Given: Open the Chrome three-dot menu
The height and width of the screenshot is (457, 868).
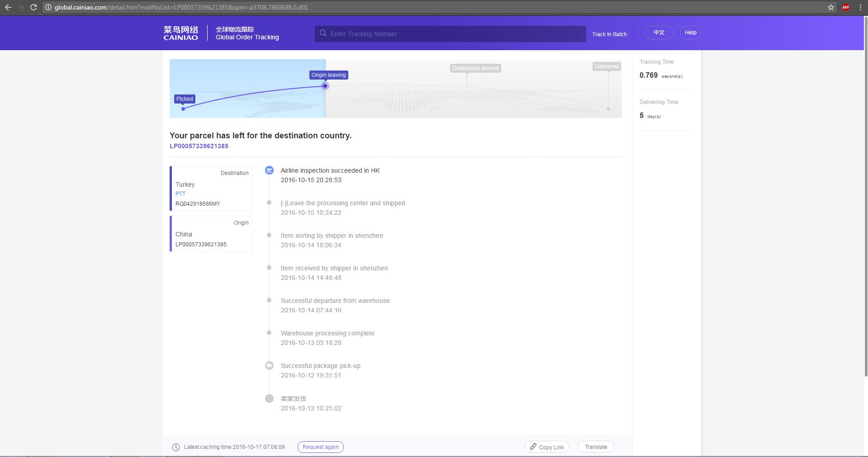Looking at the screenshot, I should [x=860, y=7].
